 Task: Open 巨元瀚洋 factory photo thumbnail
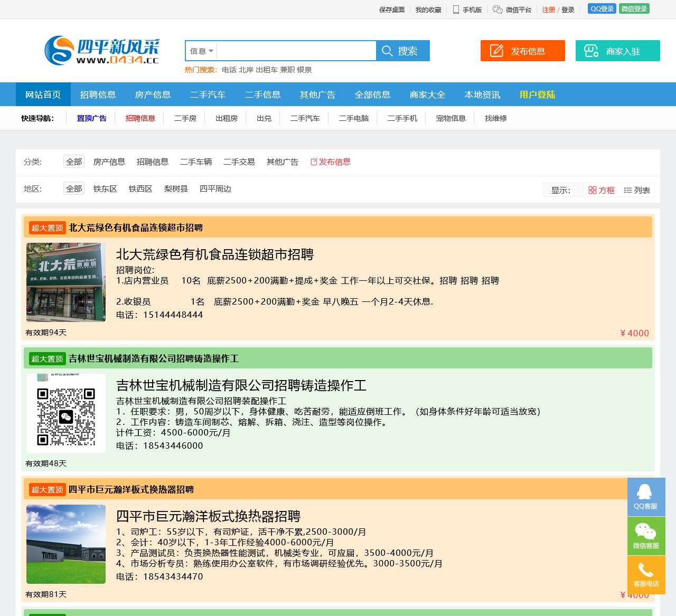coord(66,544)
